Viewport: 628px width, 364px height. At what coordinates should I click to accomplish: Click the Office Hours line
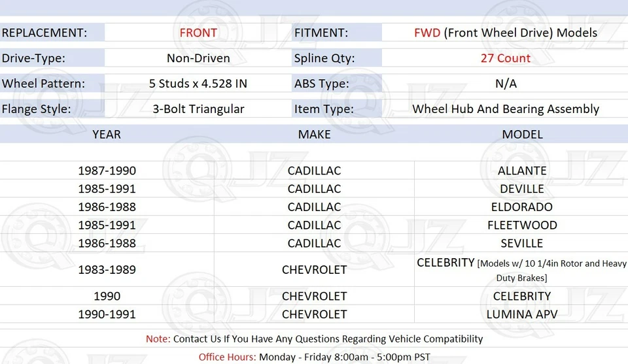click(x=315, y=357)
